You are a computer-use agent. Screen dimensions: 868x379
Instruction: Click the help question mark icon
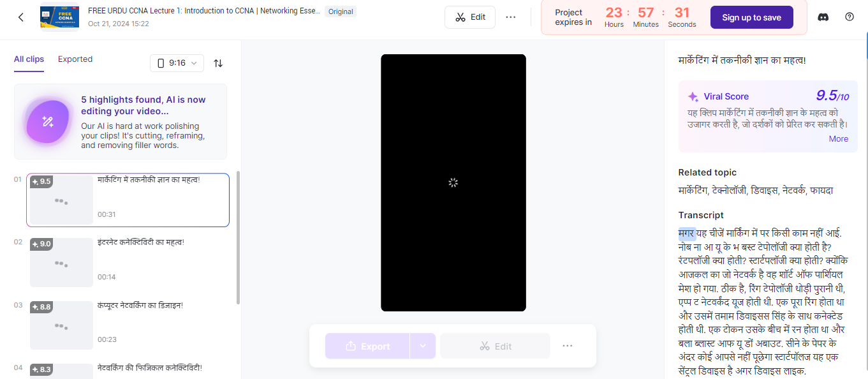tap(849, 17)
